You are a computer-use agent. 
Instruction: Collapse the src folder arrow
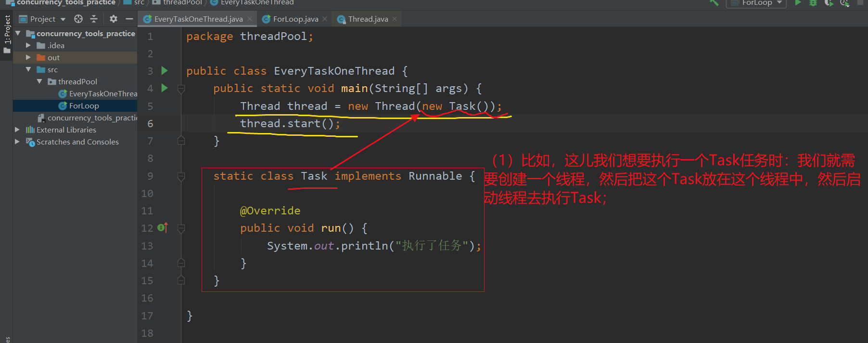[x=28, y=69]
